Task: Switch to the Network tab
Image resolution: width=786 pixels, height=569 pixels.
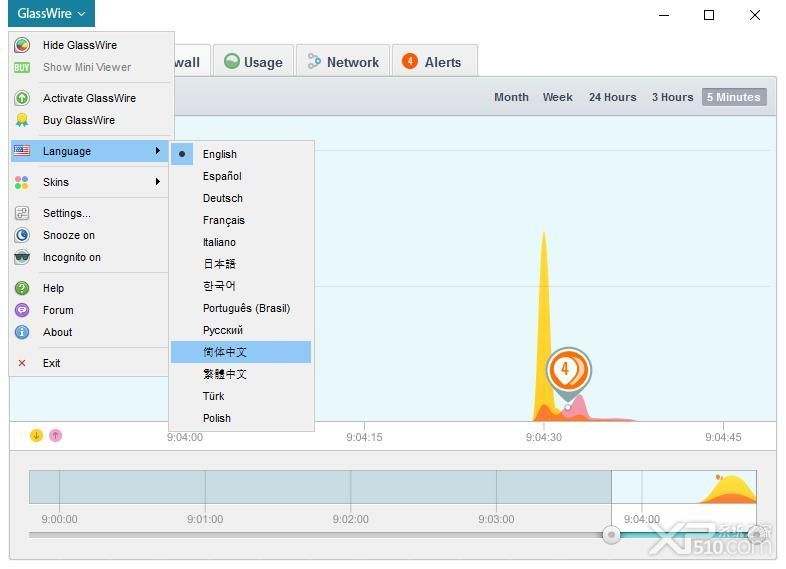Action: coord(343,61)
